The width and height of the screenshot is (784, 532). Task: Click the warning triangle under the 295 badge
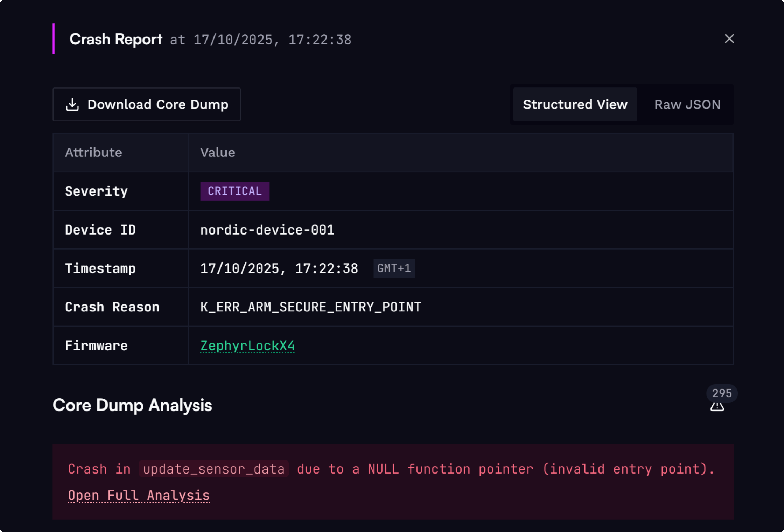717,407
